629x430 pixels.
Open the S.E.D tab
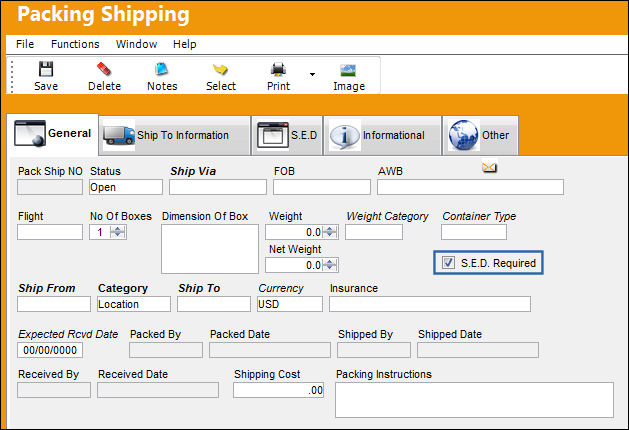(287, 135)
